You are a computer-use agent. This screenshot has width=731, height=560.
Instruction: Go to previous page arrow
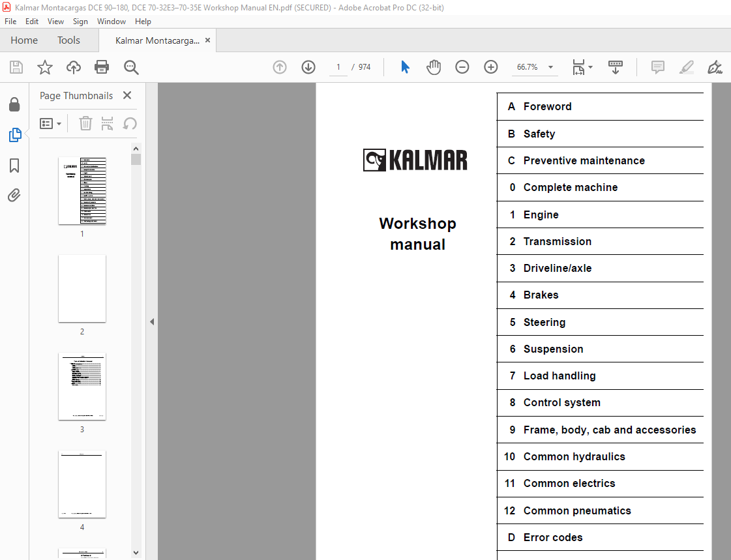280,67
